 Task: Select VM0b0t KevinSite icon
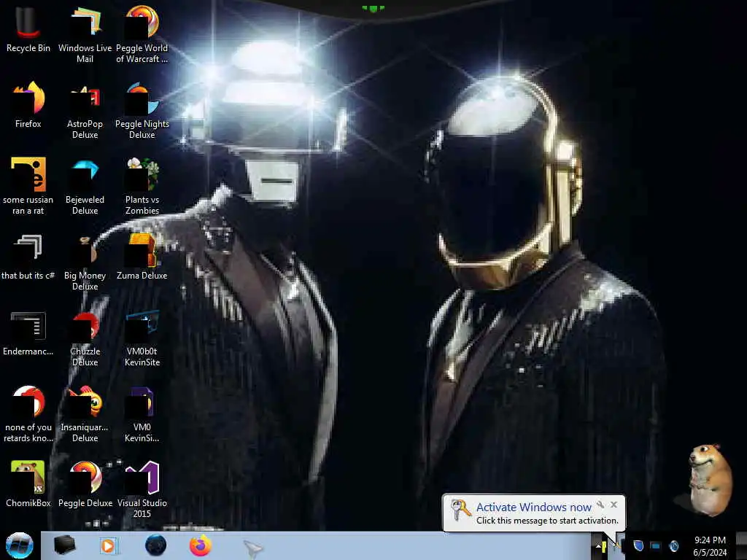click(x=142, y=338)
